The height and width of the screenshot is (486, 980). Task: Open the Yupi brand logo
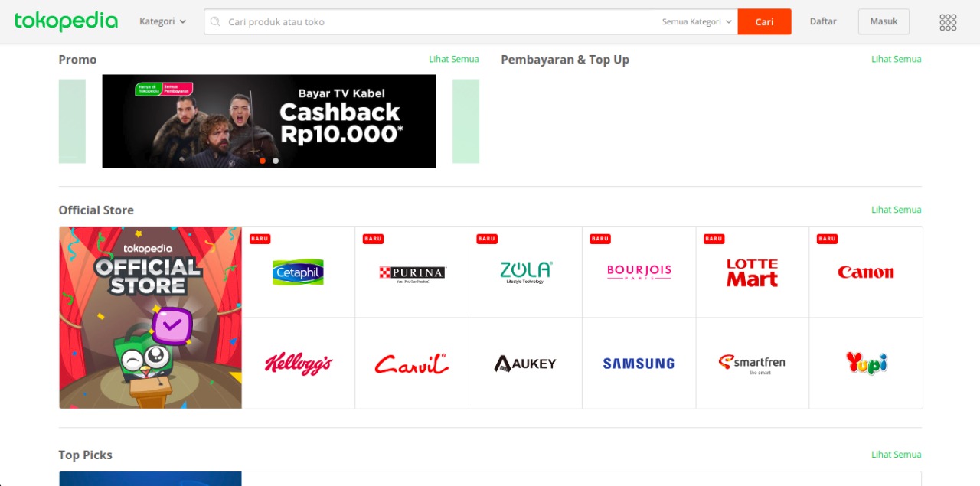point(866,363)
